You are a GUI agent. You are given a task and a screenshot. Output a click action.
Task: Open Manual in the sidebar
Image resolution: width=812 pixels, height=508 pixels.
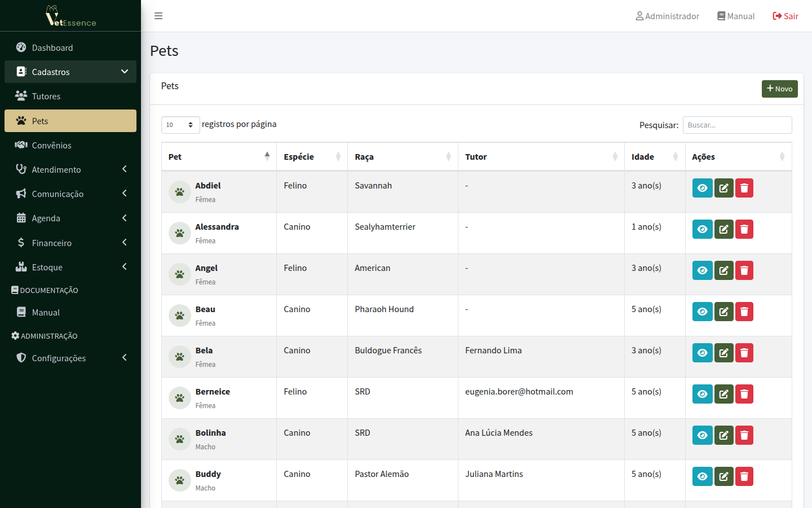click(x=70, y=312)
